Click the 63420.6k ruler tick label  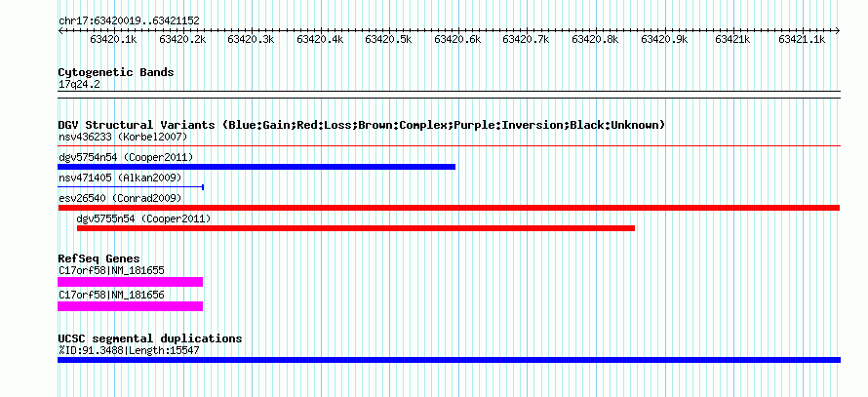(457, 39)
